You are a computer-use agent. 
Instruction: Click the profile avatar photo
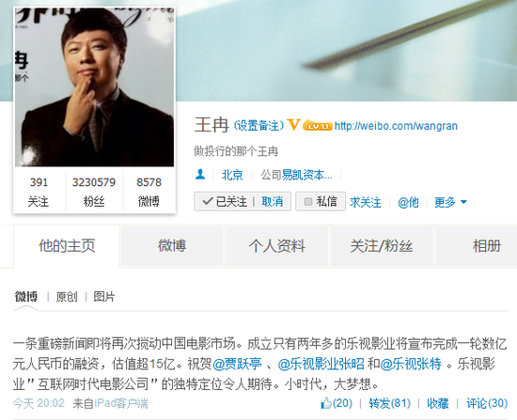pyautogui.click(x=94, y=86)
